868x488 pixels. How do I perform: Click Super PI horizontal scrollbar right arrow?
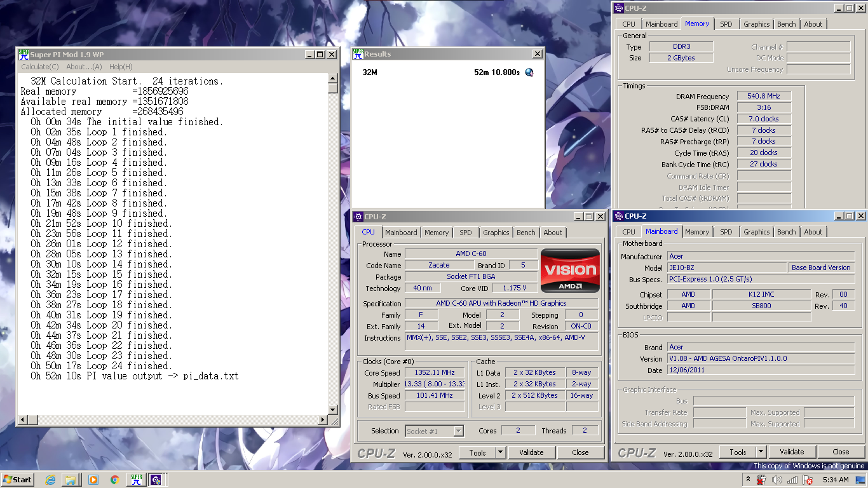(x=322, y=420)
